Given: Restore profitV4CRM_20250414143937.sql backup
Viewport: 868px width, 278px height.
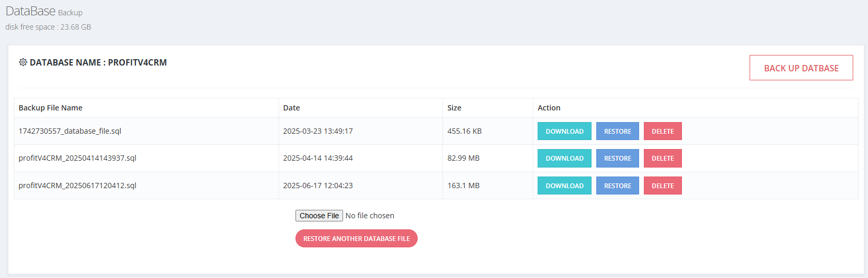Looking at the screenshot, I should coord(617,158).
